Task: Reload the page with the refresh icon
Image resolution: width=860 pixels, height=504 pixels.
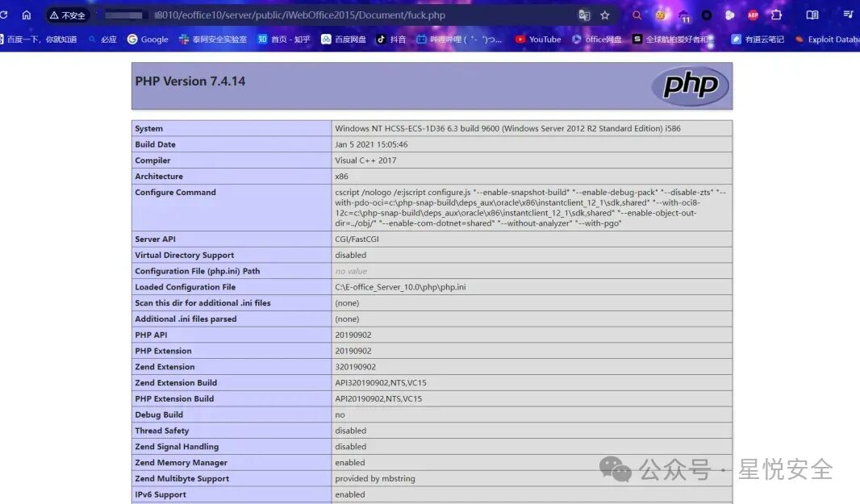Action: coord(3,15)
